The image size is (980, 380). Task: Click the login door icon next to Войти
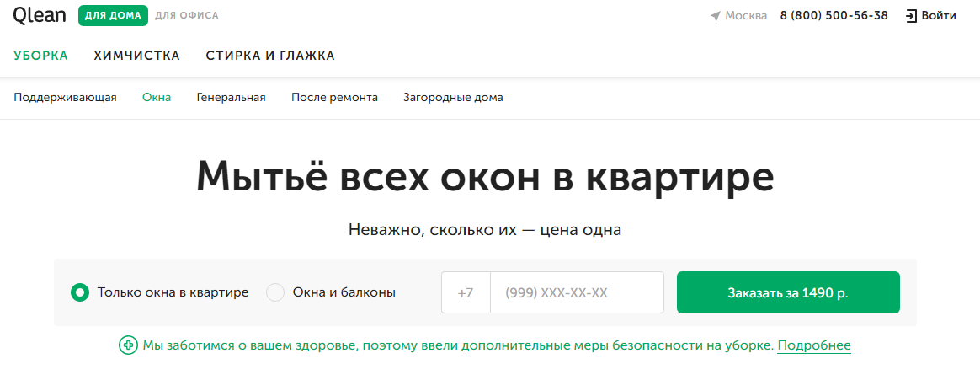click(911, 16)
